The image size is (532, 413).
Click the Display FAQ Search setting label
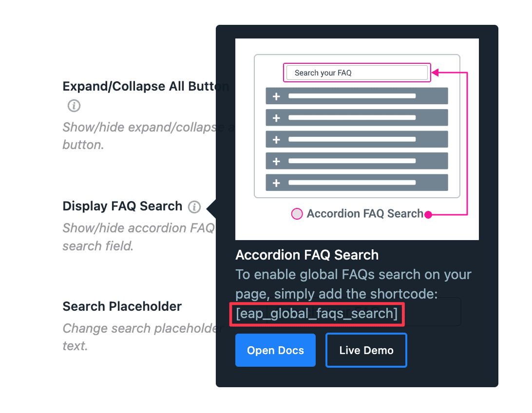tap(122, 206)
